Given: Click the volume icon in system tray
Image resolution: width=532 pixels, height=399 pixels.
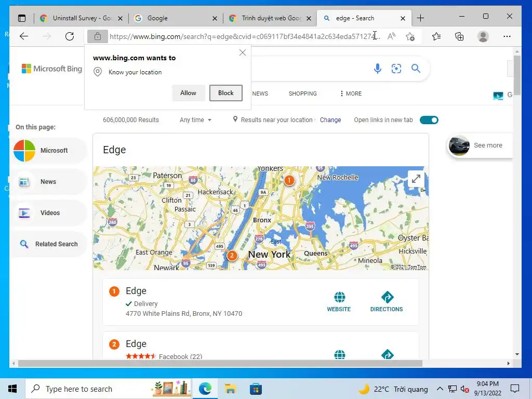Looking at the screenshot, I should (465, 389).
